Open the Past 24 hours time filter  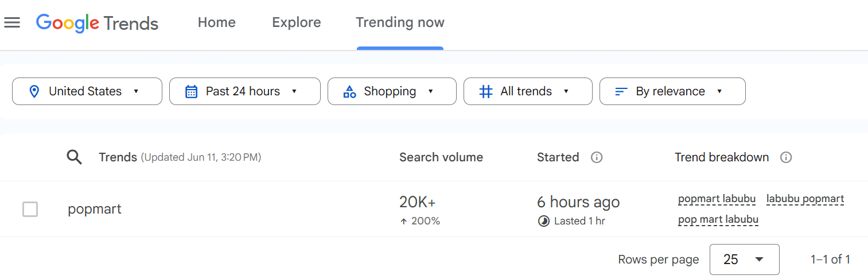pyautogui.click(x=245, y=91)
